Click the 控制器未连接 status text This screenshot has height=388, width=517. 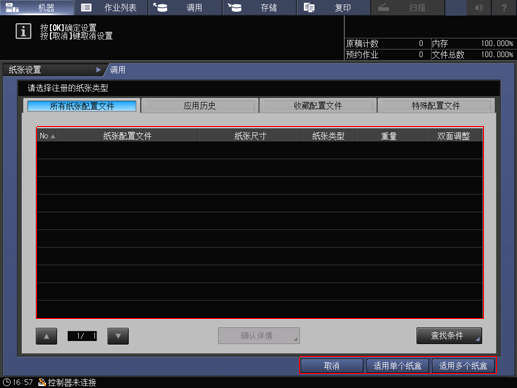[x=72, y=382]
